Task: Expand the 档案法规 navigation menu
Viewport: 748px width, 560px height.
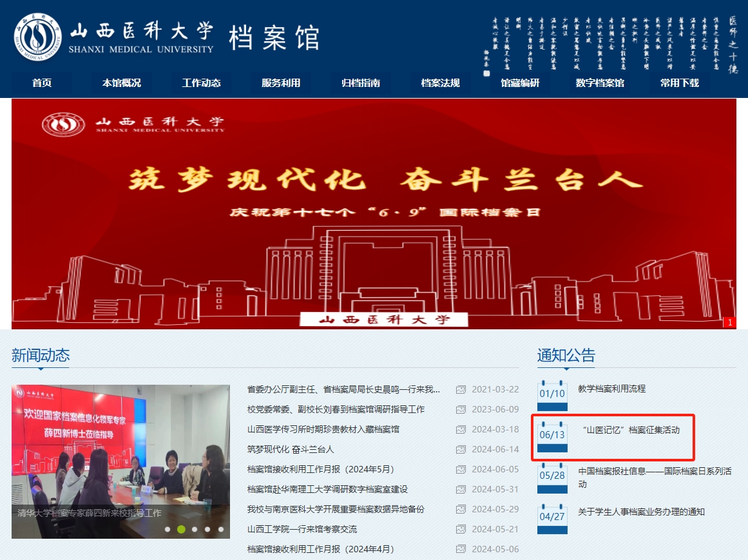Action: click(441, 82)
